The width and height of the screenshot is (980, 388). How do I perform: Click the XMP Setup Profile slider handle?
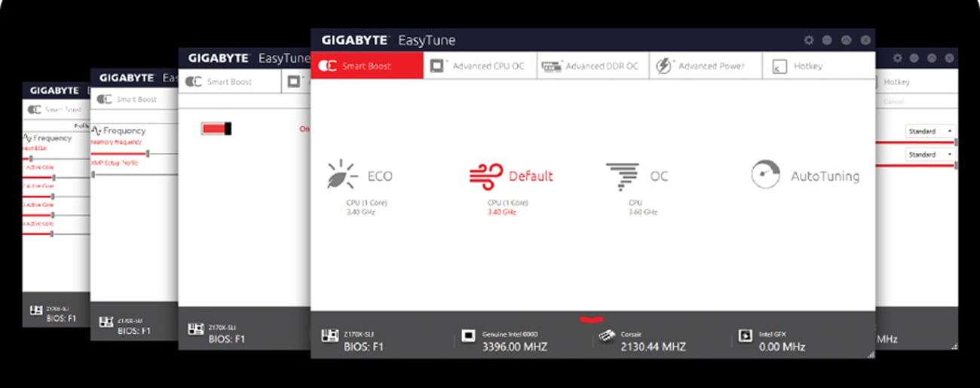coord(93,174)
